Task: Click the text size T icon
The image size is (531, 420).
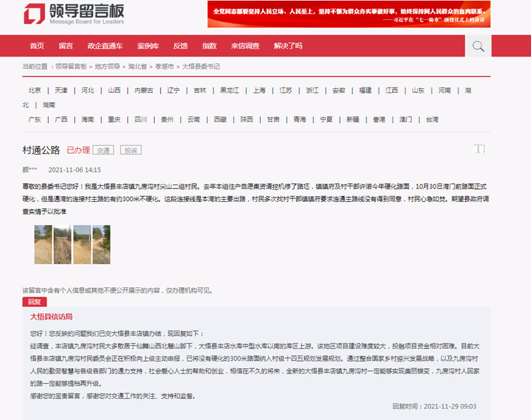Action: [480, 149]
